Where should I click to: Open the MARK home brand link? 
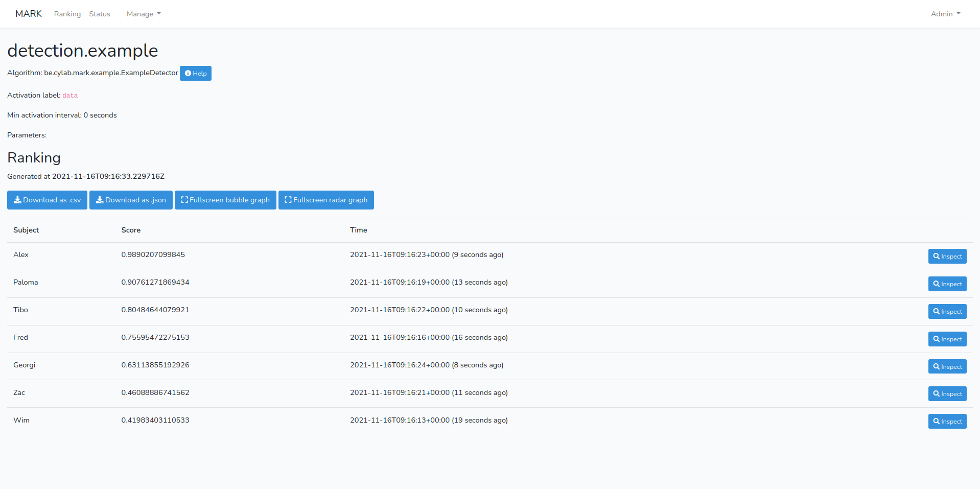(x=29, y=14)
